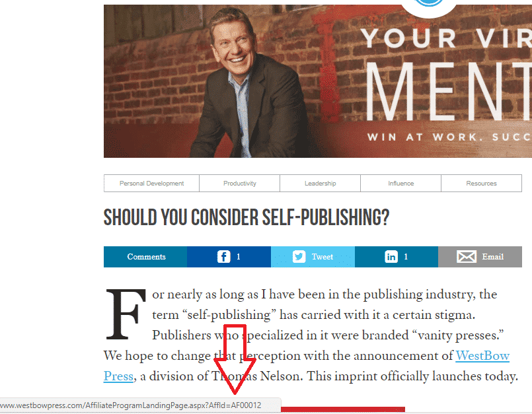Select the Productivity menu item
This screenshot has height=414, width=532.
pyautogui.click(x=239, y=184)
